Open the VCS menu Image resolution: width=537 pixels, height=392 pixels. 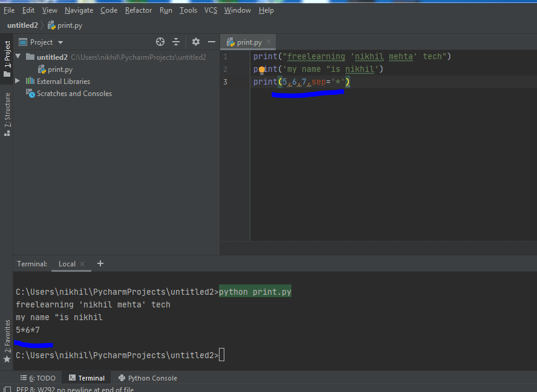coord(210,10)
